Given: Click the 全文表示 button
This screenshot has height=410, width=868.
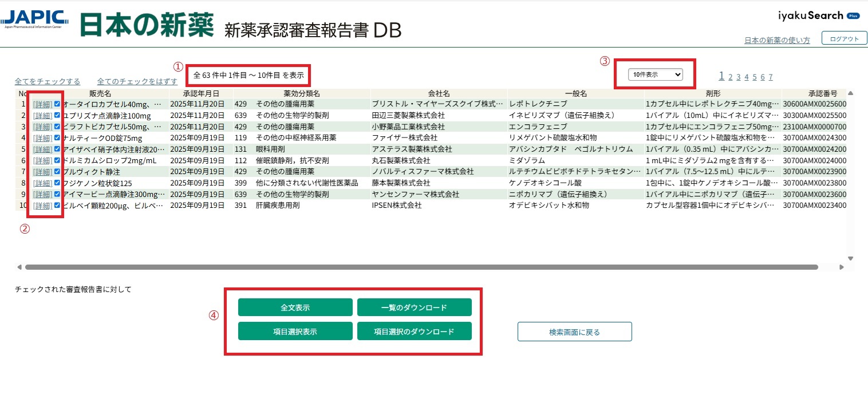Looking at the screenshot, I should click(295, 307).
